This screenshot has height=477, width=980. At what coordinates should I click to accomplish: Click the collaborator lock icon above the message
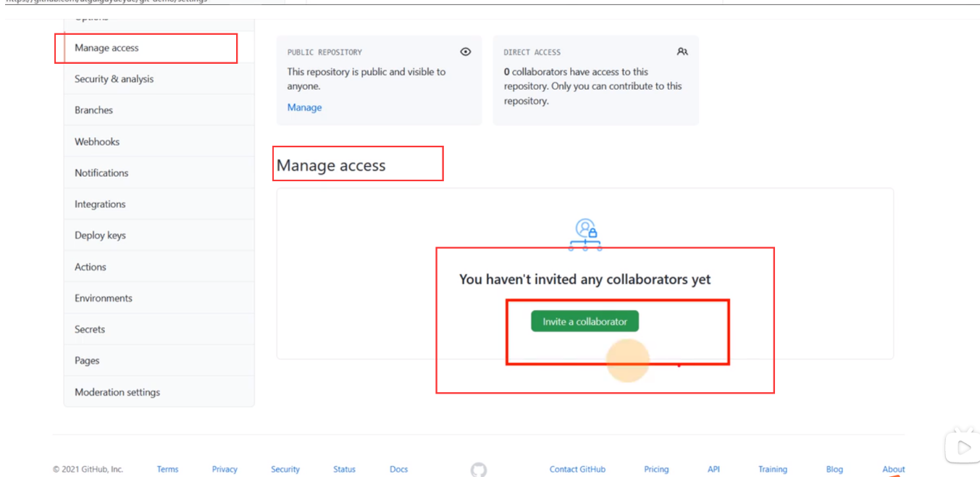pos(585,235)
